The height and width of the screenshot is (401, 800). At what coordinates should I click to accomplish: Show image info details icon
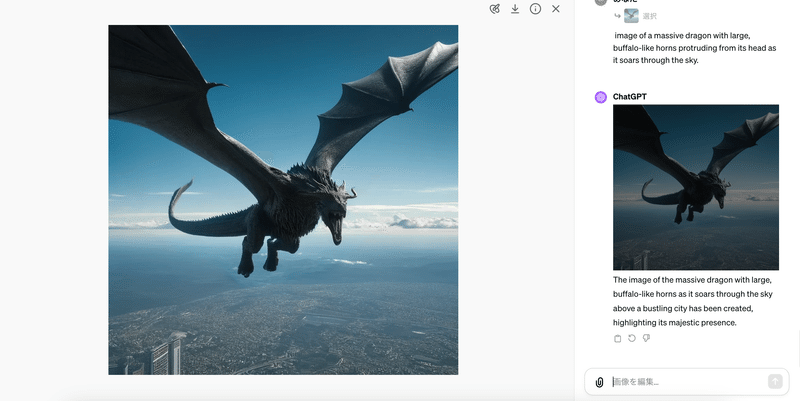click(535, 9)
